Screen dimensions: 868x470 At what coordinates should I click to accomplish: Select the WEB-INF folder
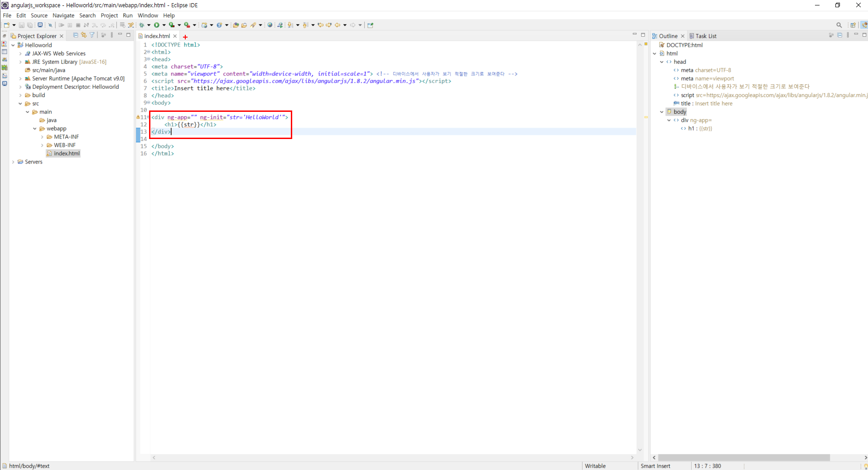61,145
